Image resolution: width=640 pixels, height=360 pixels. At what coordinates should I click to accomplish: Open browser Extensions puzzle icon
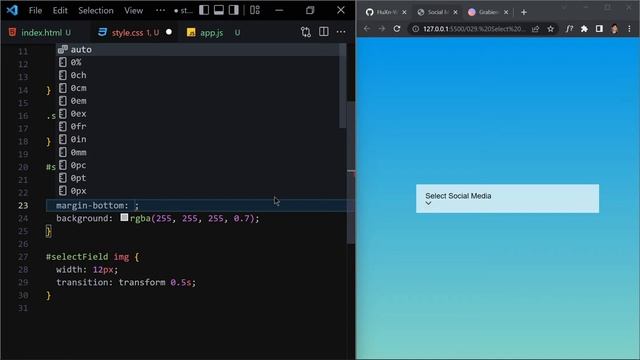(584, 29)
